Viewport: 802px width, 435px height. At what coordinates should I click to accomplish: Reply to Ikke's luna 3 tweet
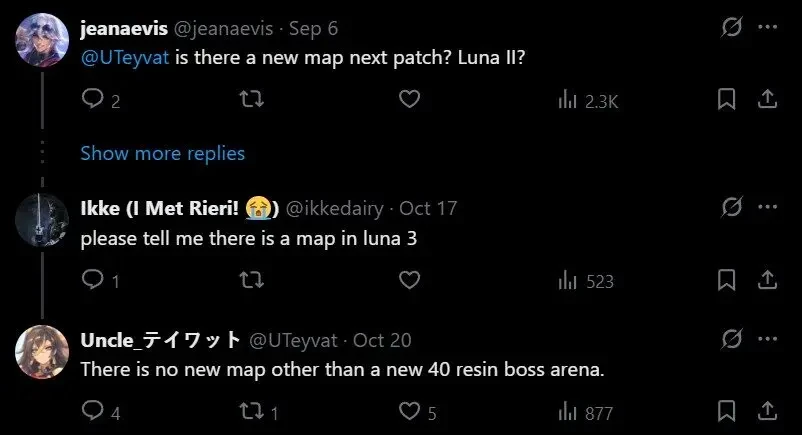tap(92, 280)
